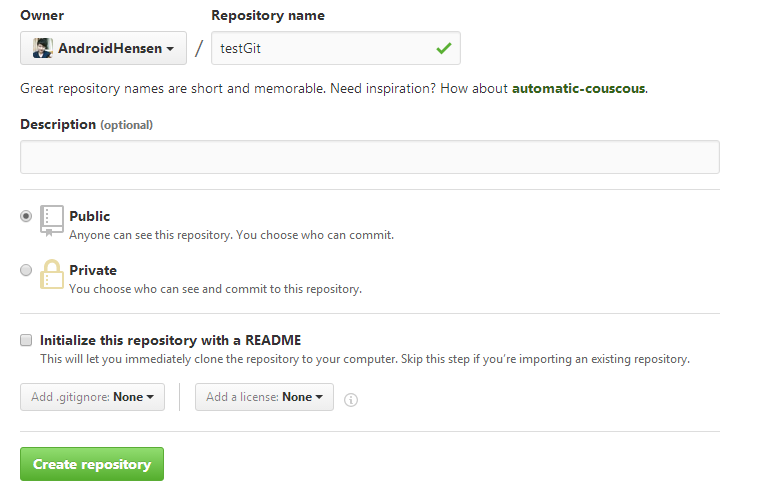Click the AndroidHensen avatar image

click(x=43, y=48)
